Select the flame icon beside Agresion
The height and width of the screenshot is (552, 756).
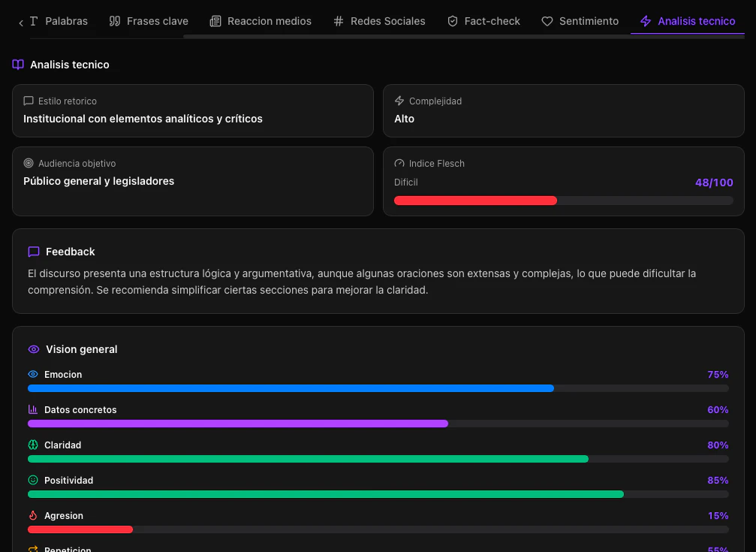click(34, 515)
